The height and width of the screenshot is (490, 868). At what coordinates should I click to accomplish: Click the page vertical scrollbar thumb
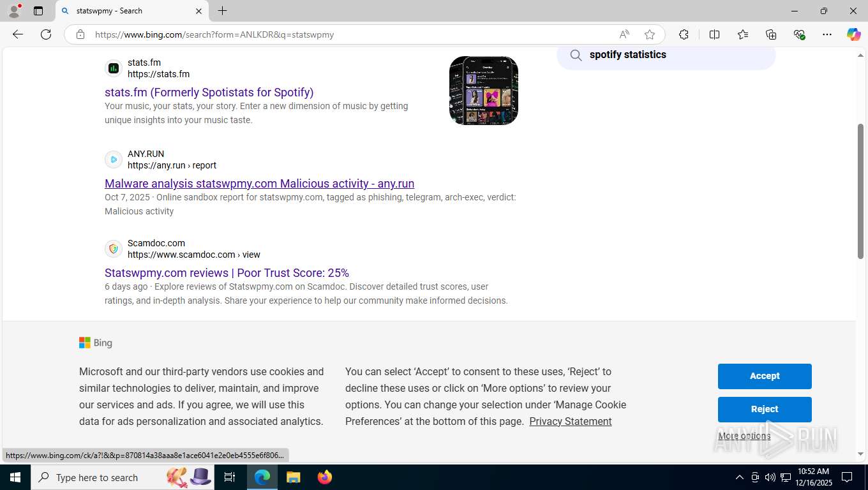[860, 191]
